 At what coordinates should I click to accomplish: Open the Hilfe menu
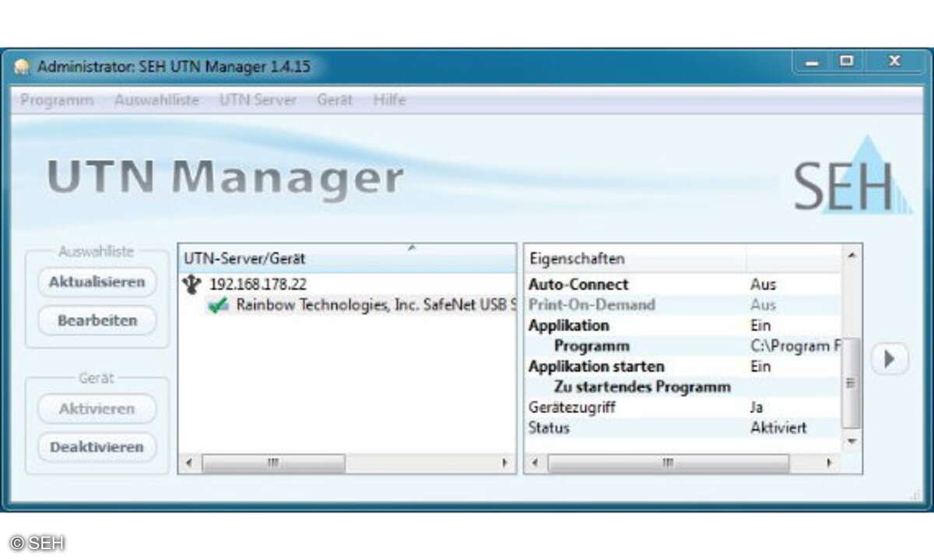click(389, 100)
